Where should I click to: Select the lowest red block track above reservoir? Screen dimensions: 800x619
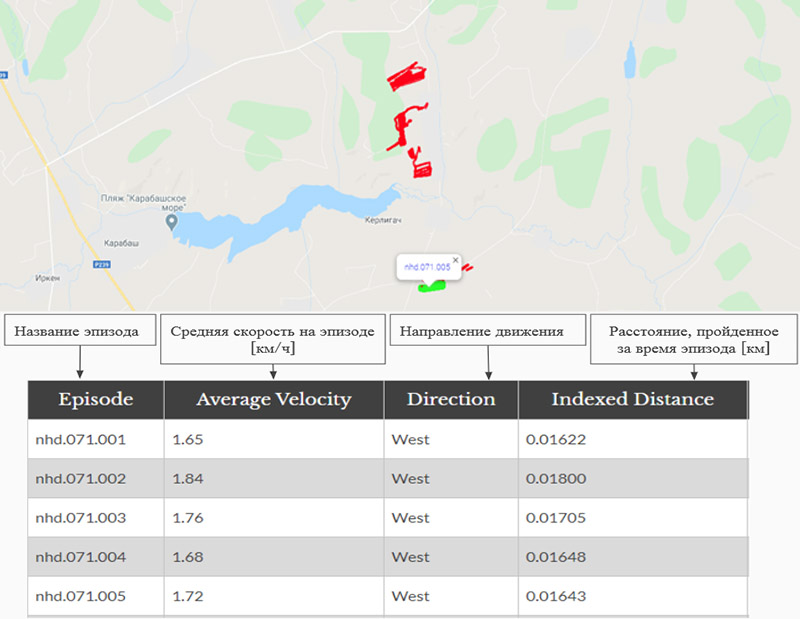[x=422, y=169]
